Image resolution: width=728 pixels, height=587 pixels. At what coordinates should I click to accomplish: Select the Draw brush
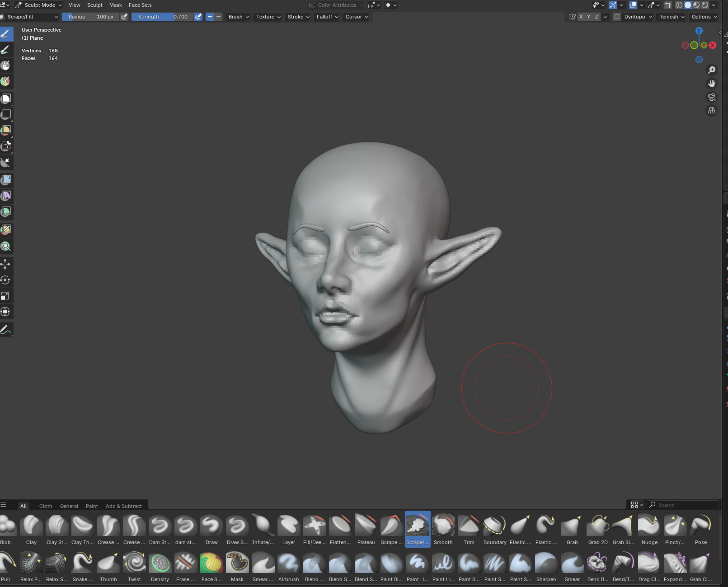click(x=211, y=529)
